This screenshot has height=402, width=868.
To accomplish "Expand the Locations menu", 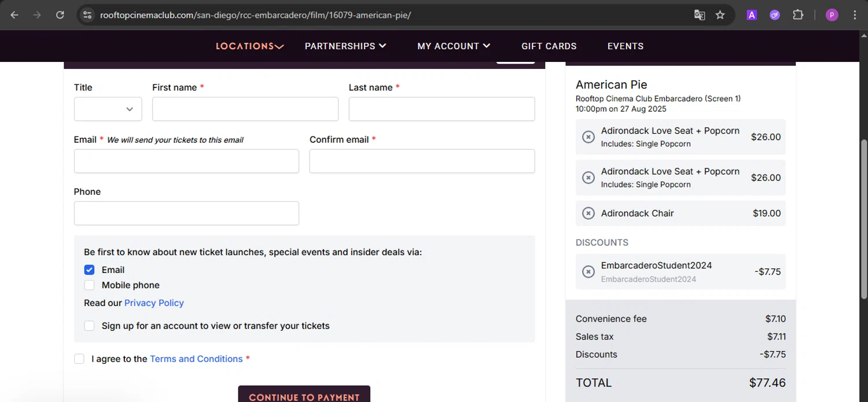I will pyautogui.click(x=249, y=46).
